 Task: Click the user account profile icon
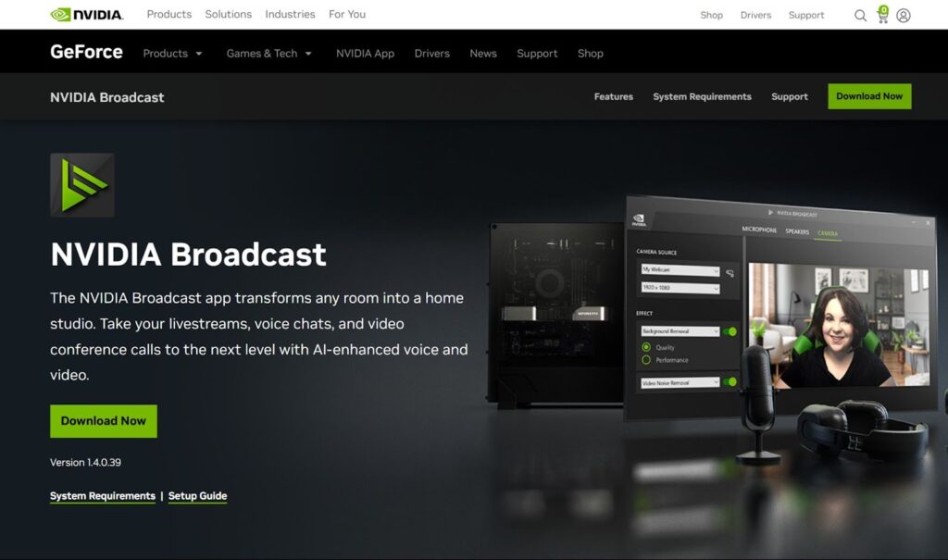[x=904, y=16]
